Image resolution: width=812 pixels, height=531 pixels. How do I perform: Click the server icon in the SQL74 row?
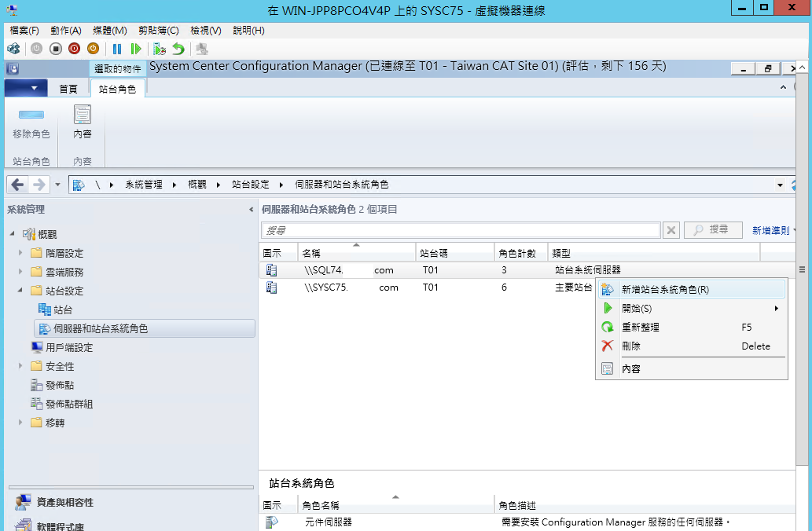click(x=271, y=269)
